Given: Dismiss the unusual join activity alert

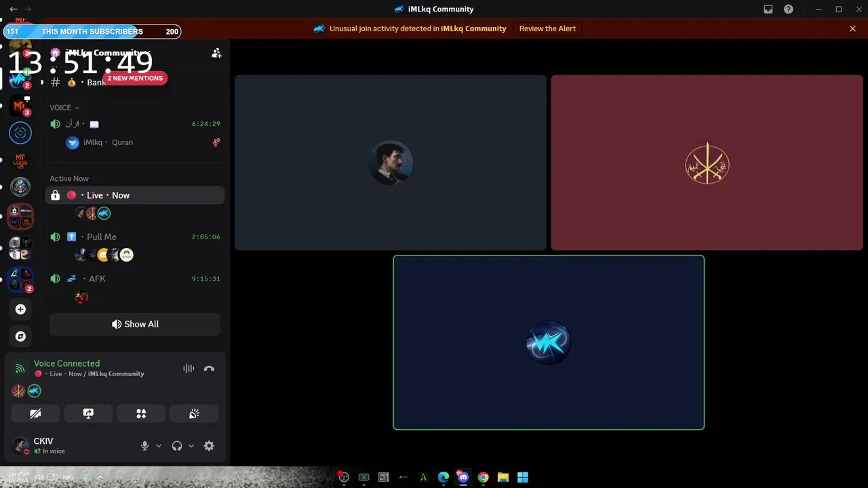Looking at the screenshot, I should pos(852,28).
